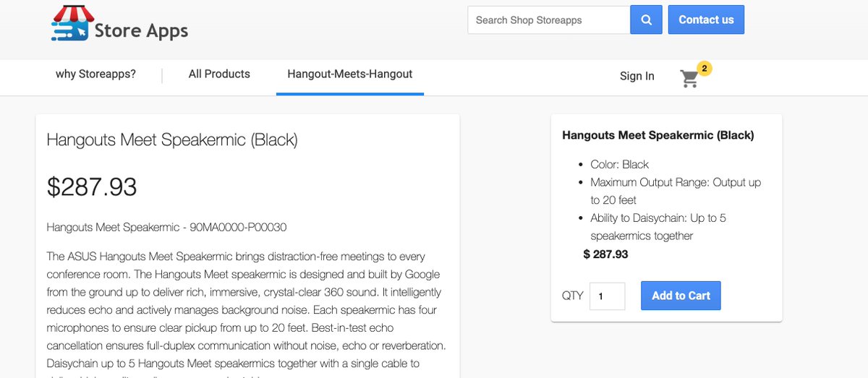The image size is (868, 378).
Task: Click the QTY quantity input box
Action: 608,296
